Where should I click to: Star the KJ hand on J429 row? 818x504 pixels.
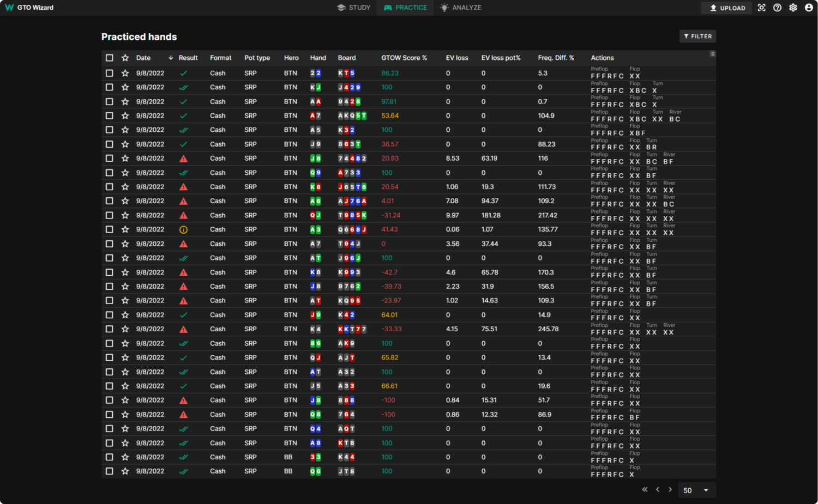pyautogui.click(x=125, y=87)
